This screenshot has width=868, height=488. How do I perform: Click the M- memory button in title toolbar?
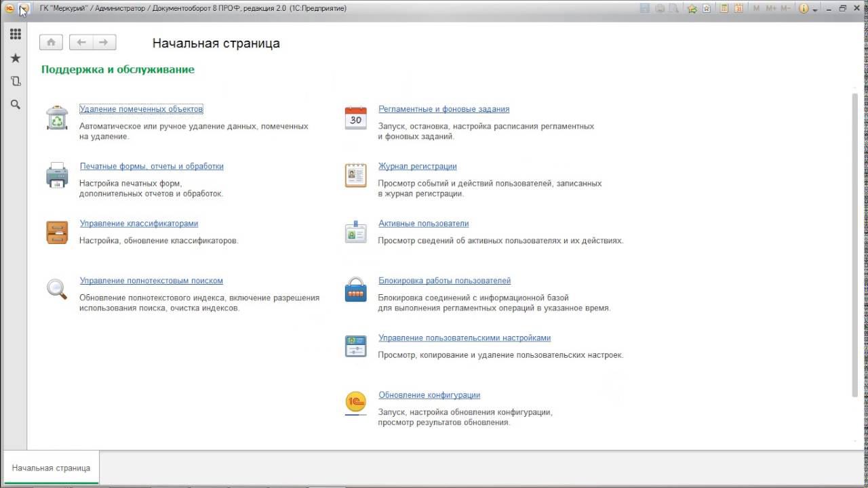786,9
